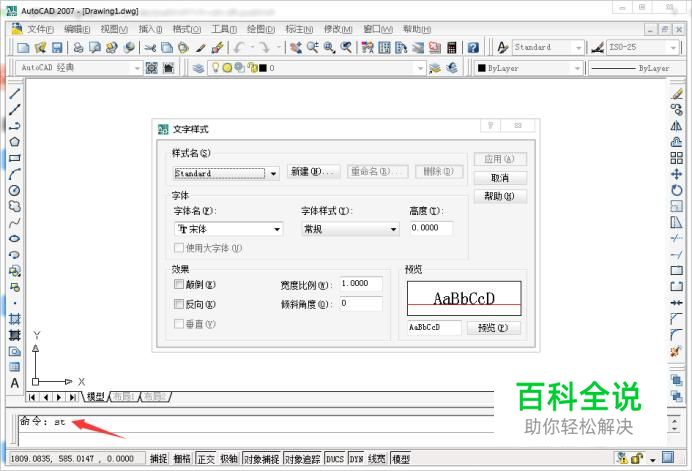Image resolution: width=692 pixels, height=471 pixels.
Task: Check the 反向 backwards checkbox
Action: coord(179,304)
